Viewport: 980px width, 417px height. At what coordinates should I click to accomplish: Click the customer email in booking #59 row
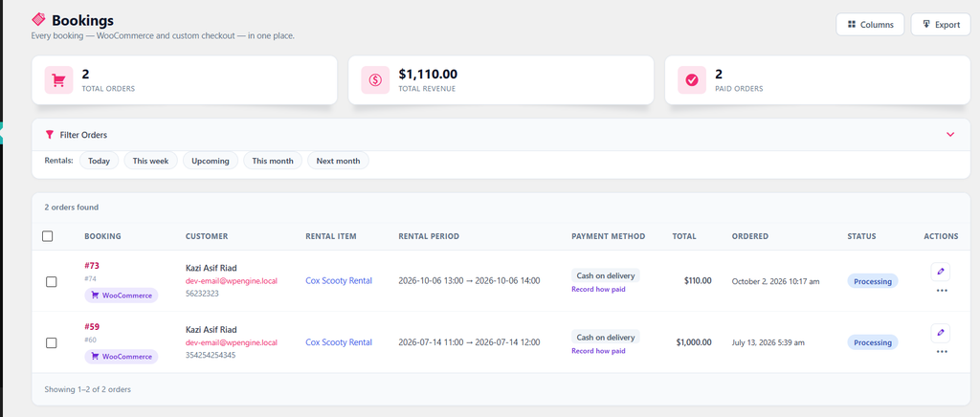point(232,342)
